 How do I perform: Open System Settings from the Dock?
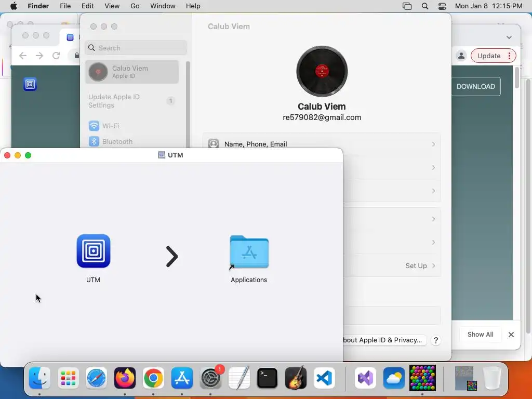[x=210, y=378]
